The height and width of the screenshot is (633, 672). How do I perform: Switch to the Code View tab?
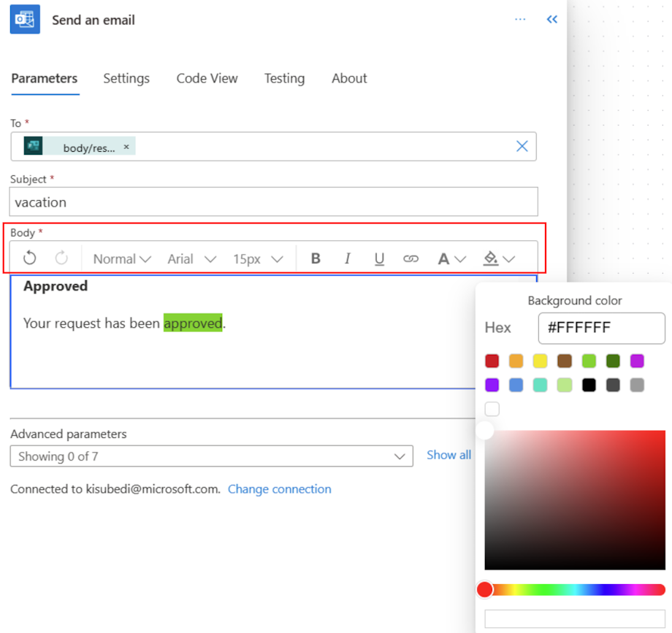[207, 78]
